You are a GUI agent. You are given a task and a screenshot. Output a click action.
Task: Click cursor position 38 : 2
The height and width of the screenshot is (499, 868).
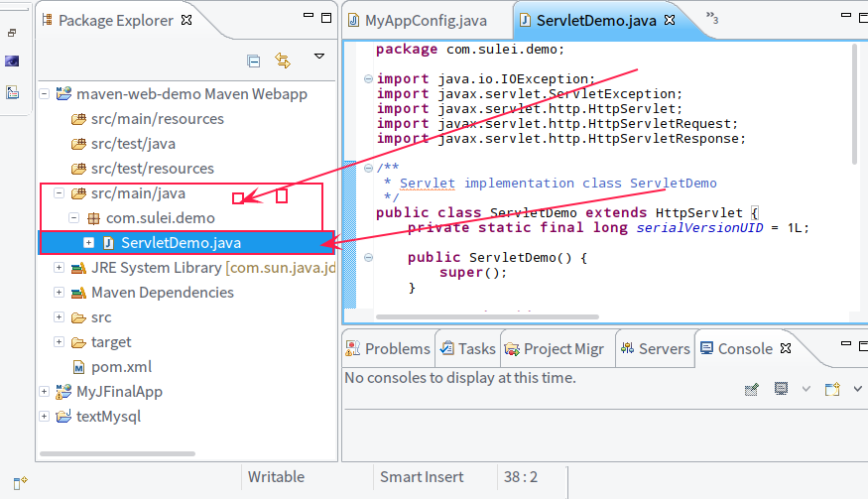[521, 477]
